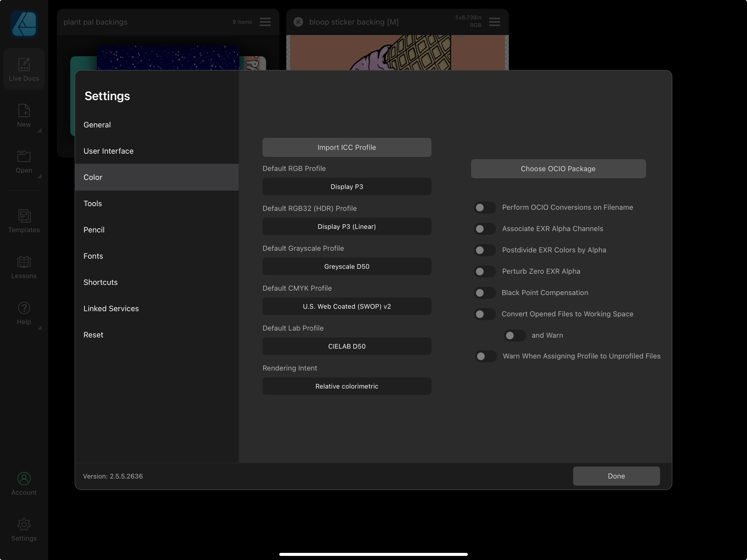Toggle Postdivide EXR Colors by Alpha

point(485,250)
